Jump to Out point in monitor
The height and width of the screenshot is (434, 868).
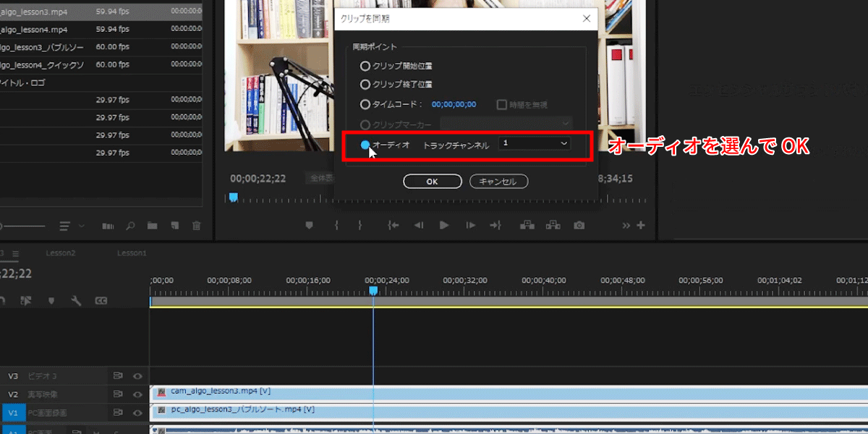495,226
